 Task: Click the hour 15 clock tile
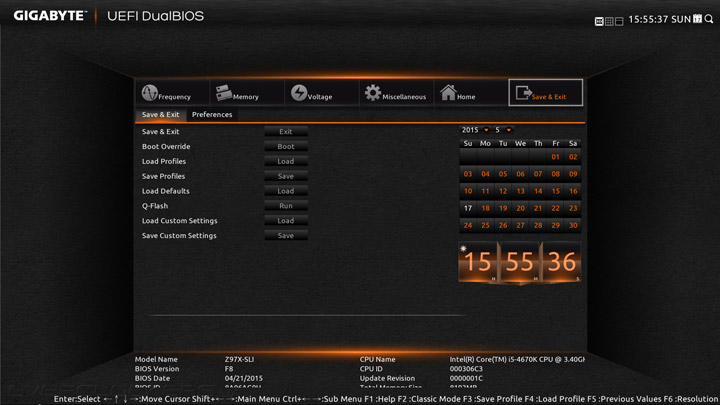(x=478, y=262)
